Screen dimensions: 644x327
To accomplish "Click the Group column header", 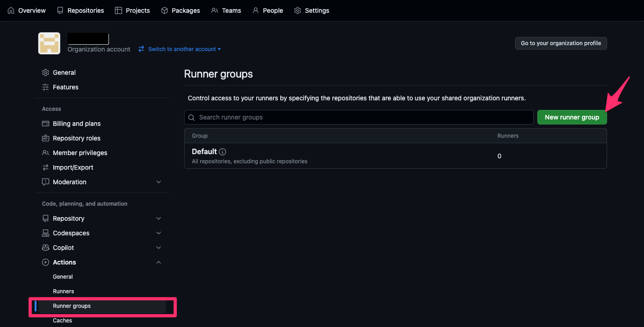I will tap(200, 136).
